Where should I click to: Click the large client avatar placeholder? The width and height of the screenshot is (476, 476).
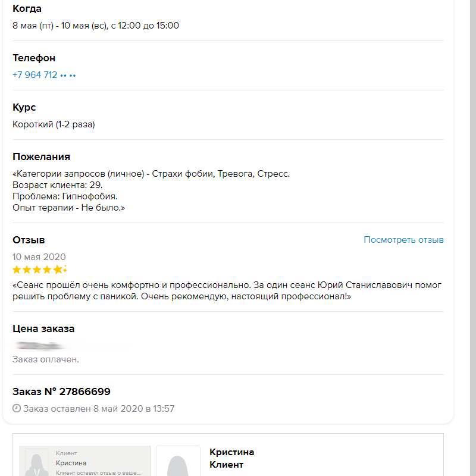click(178, 463)
